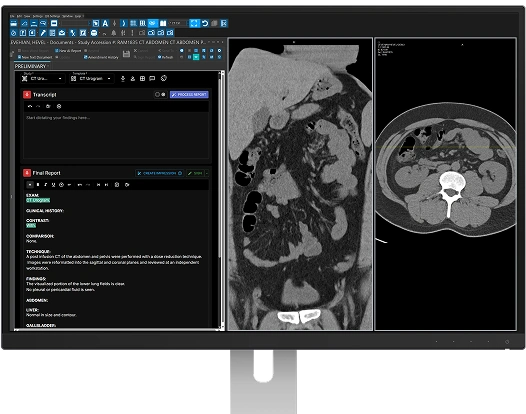Jump to previous field in Final Report toolbar
The height and width of the screenshot is (414, 526).
click(x=98, y=185)
